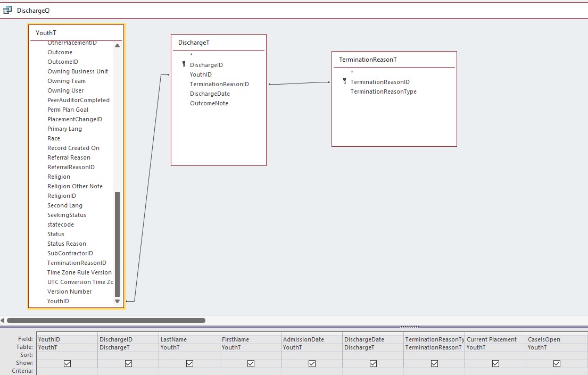The image size is (588, 375).
Task: Click the horizontal scrollbar thumb in diagram pane
Action: [106, 320]
